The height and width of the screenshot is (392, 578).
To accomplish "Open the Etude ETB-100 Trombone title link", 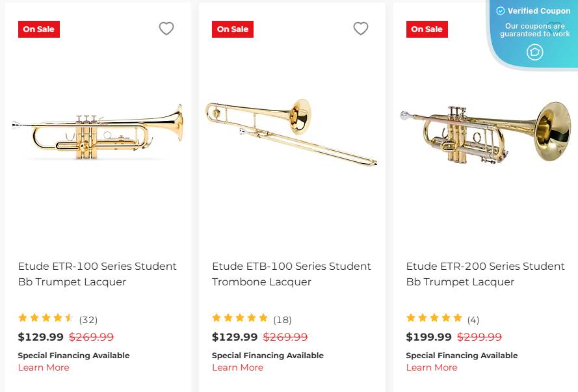I will point(291,274).
